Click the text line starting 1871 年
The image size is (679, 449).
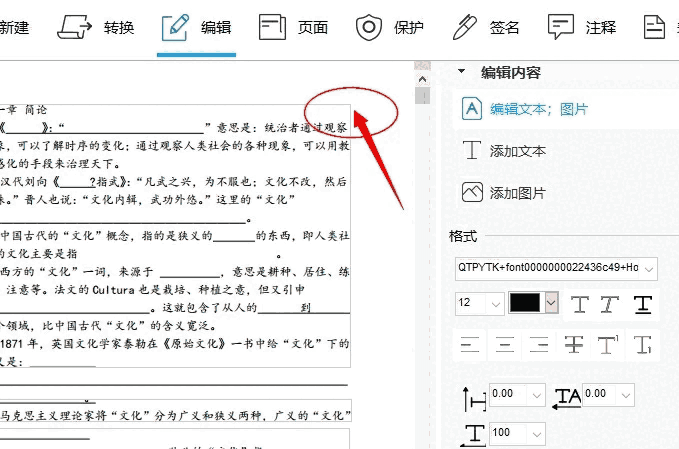coord(175,344)
